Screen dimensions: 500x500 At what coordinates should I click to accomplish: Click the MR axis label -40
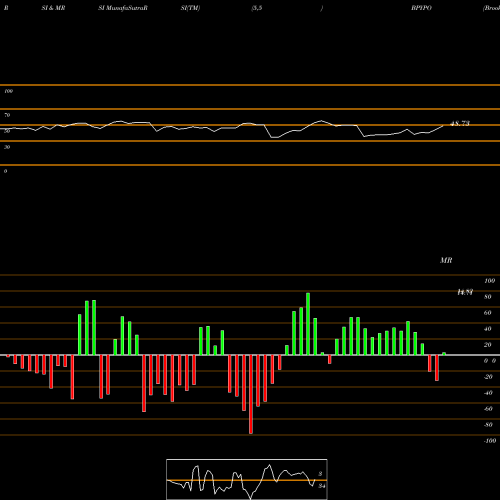click(488, 393)
